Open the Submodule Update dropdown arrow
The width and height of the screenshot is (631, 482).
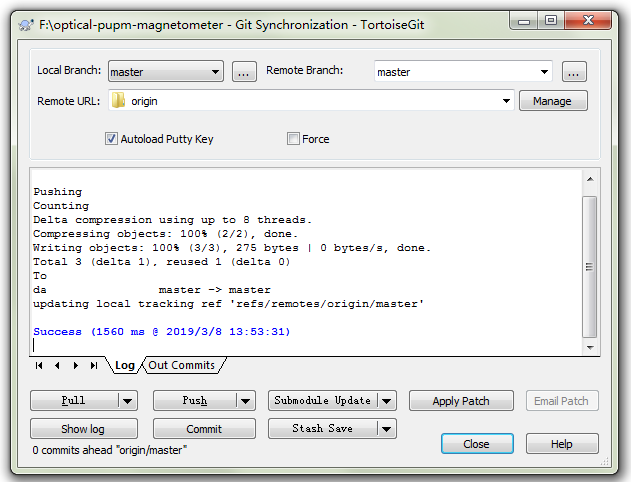click(386, 401)
